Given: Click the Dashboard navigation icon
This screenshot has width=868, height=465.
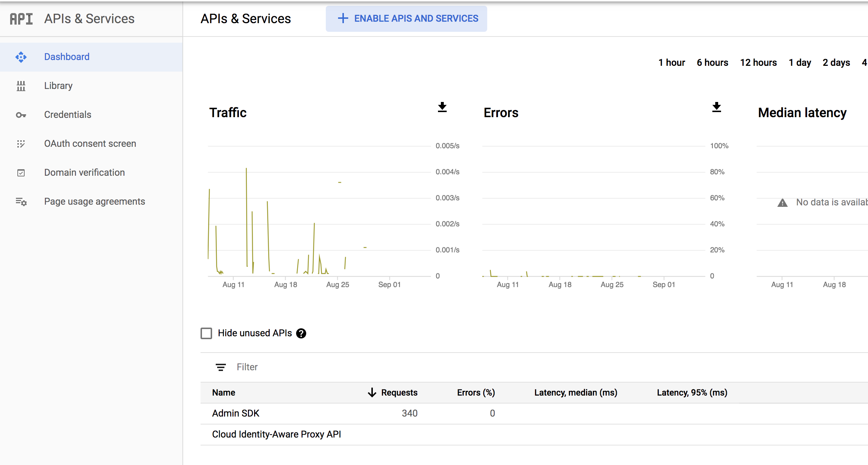Looking at the screenshot, I should point(21,56).
